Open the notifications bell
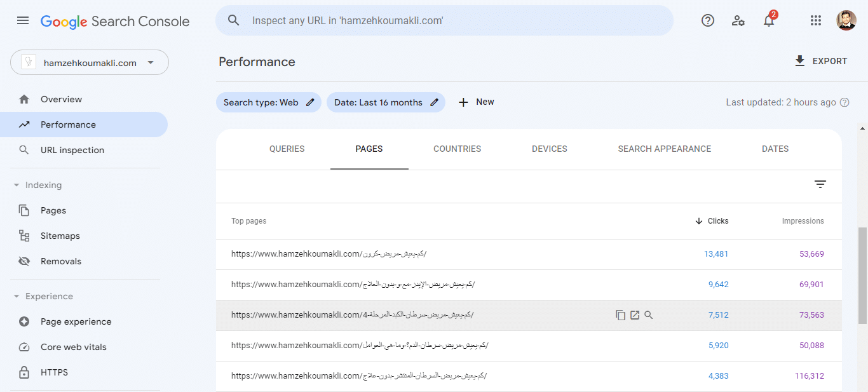 tap(769, 21)
